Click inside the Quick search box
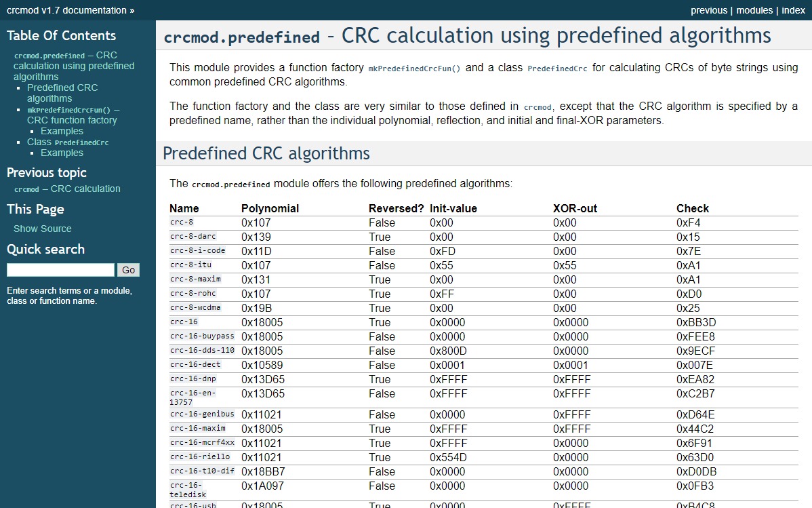This screenshot has height=508, width=812. 60,269
